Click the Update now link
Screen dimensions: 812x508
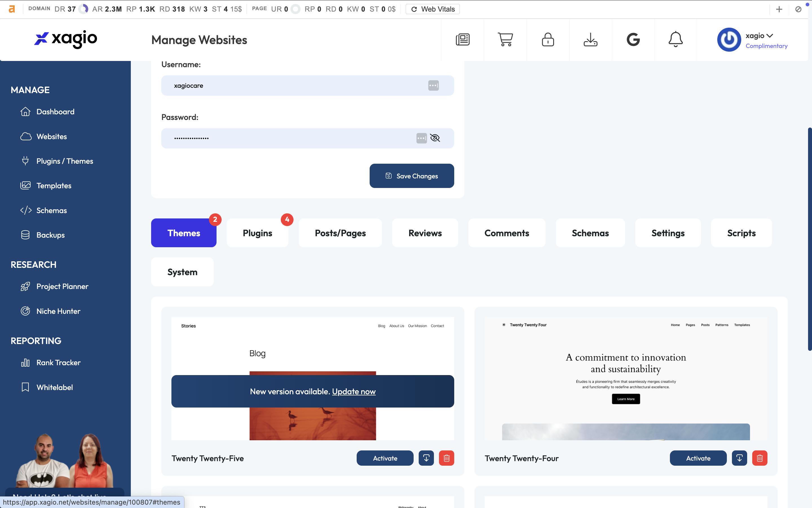pyautogui.click(x=354, y=391)
